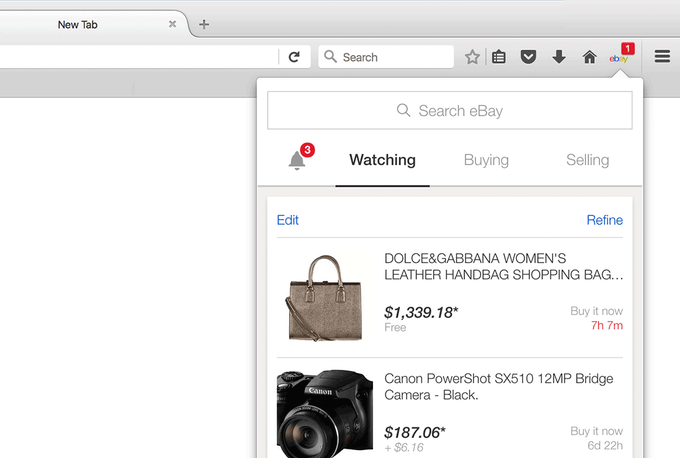The image size is (680, 458).
Task: Click the browser address bar
Action: click(139, 57)
